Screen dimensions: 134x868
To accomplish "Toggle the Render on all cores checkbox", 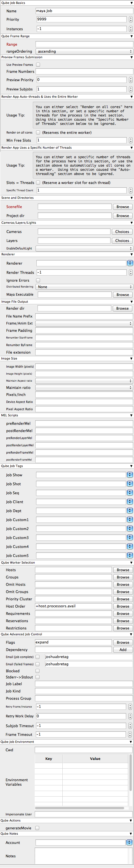I will pos(38,132).
